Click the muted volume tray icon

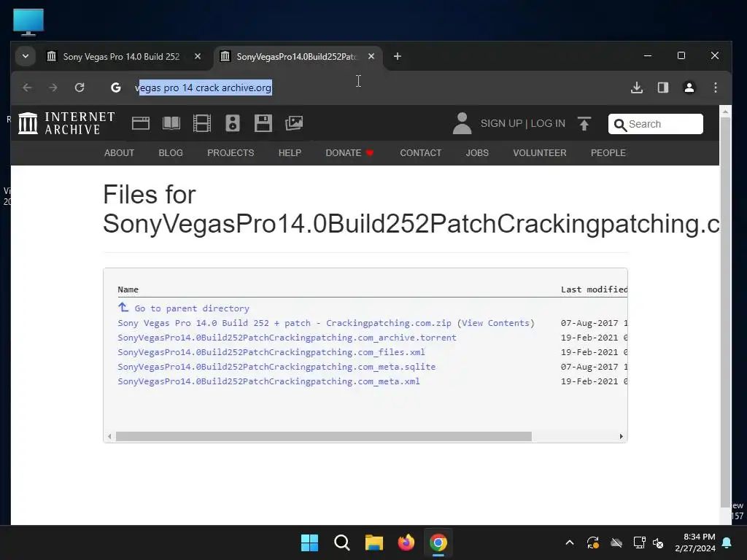click(658, 542)
